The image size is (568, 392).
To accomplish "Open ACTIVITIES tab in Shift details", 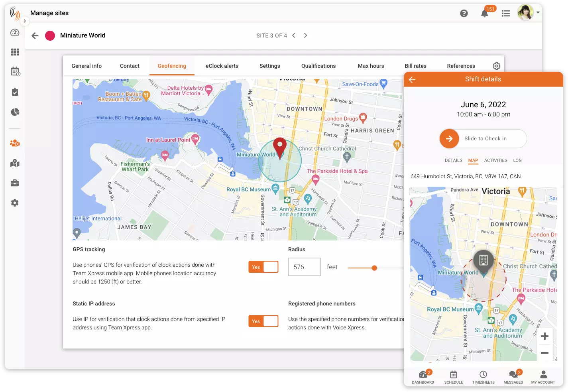I will tap(496, 160).
